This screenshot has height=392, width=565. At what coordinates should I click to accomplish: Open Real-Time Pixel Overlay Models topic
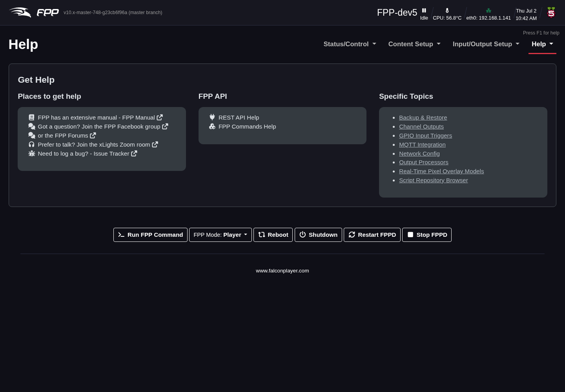[441, 171]
